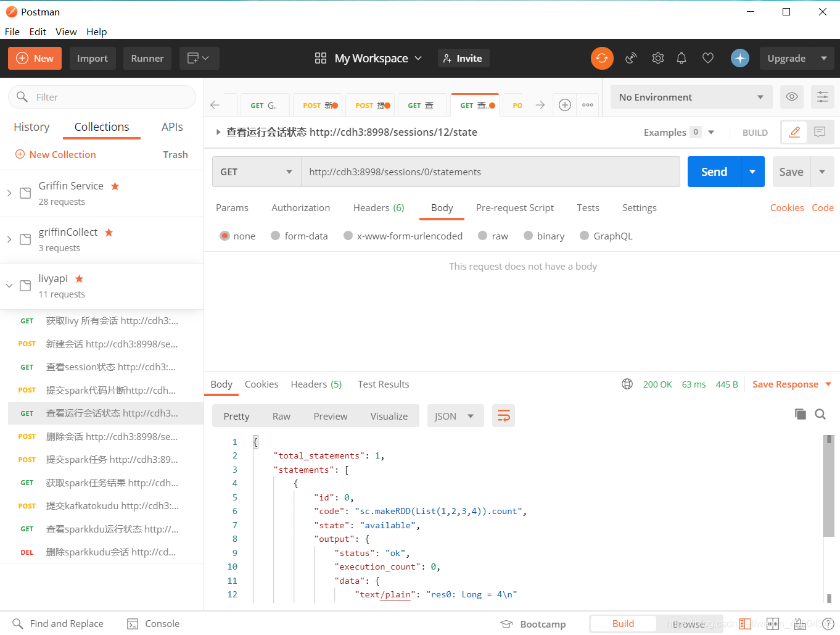Image resolution: width=840 pixels, height=635 pixels.
Task: Open the notifications bell
Action: click(x=681, y=58)
